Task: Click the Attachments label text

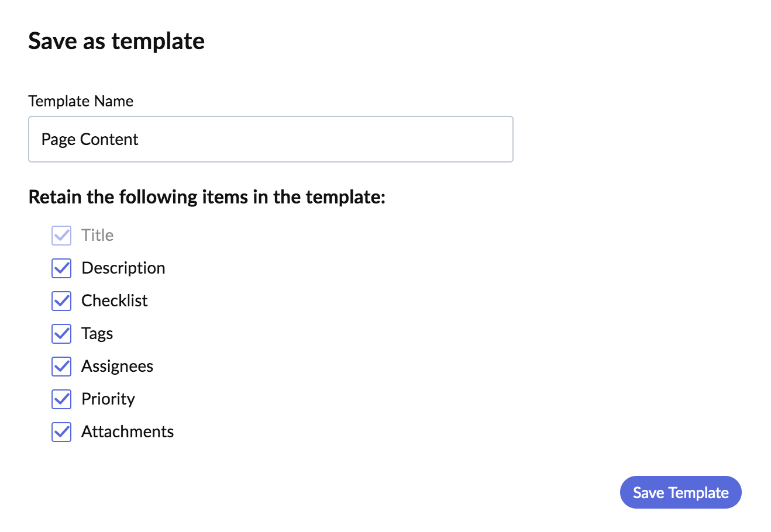Action: pyautogui.click(x=128, y=431)
